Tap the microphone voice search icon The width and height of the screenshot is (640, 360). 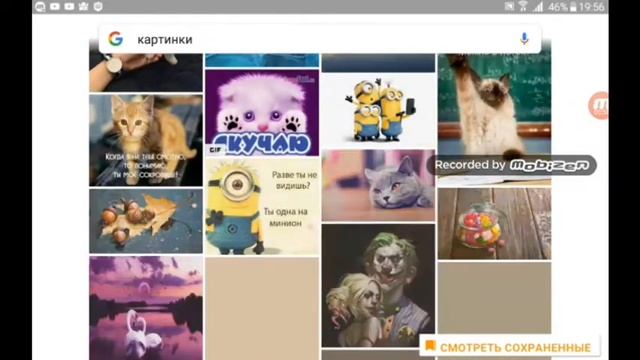(524, 39)
